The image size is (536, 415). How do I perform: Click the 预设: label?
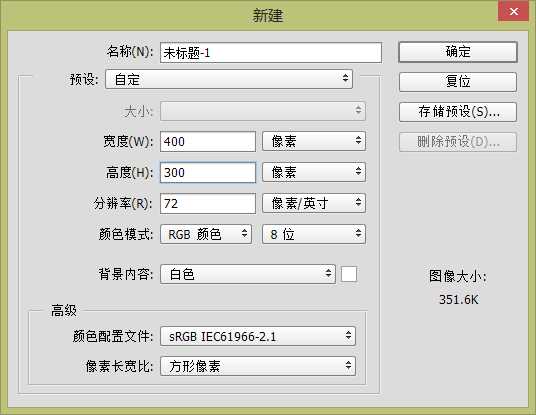84,80
